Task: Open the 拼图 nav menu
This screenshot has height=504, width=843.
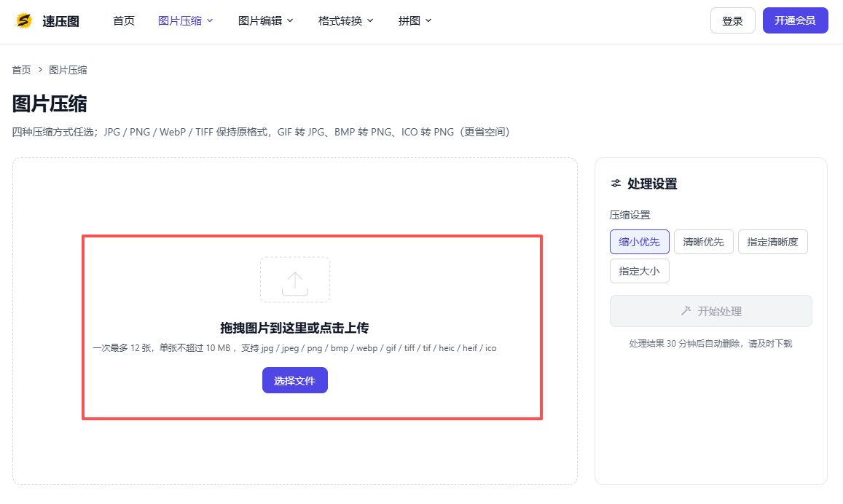Action: pyautogui.click(x=415, y=20)
